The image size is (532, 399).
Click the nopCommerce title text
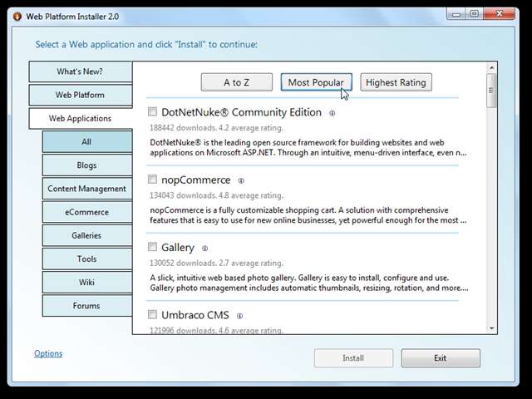196,180
